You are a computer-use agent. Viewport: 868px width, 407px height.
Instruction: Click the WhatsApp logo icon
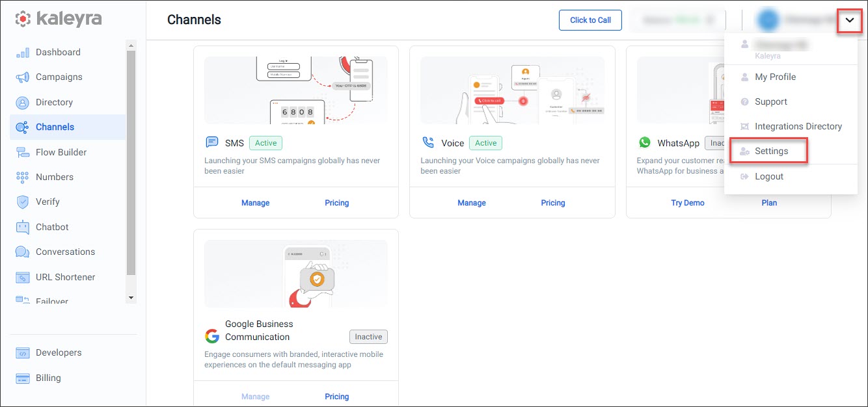[x=644, y=142]
